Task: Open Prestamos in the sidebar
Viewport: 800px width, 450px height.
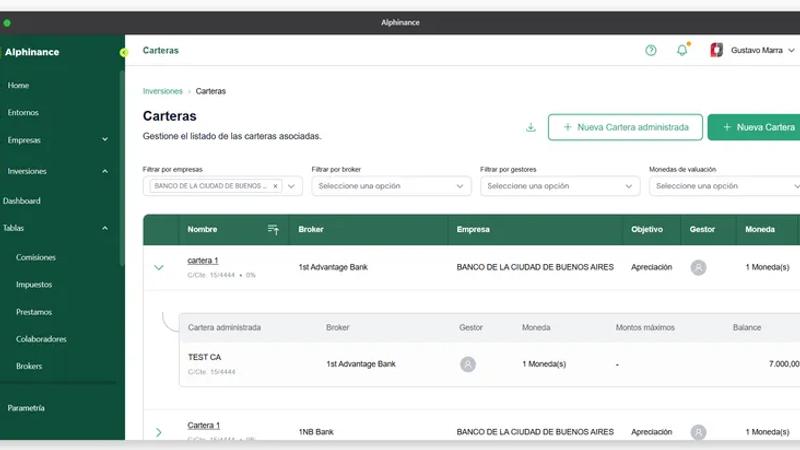Action: pyautogui.click(x=34, y=312)
